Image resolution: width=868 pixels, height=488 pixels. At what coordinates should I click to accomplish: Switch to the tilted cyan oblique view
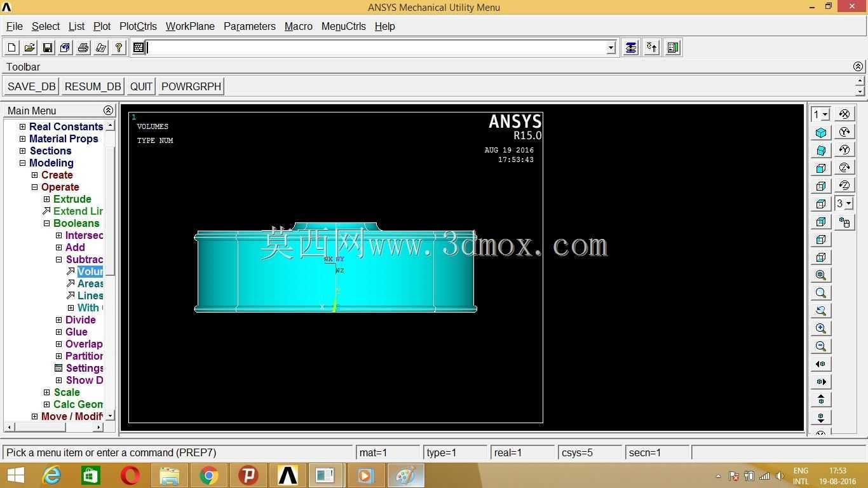(x=821, y=151)
